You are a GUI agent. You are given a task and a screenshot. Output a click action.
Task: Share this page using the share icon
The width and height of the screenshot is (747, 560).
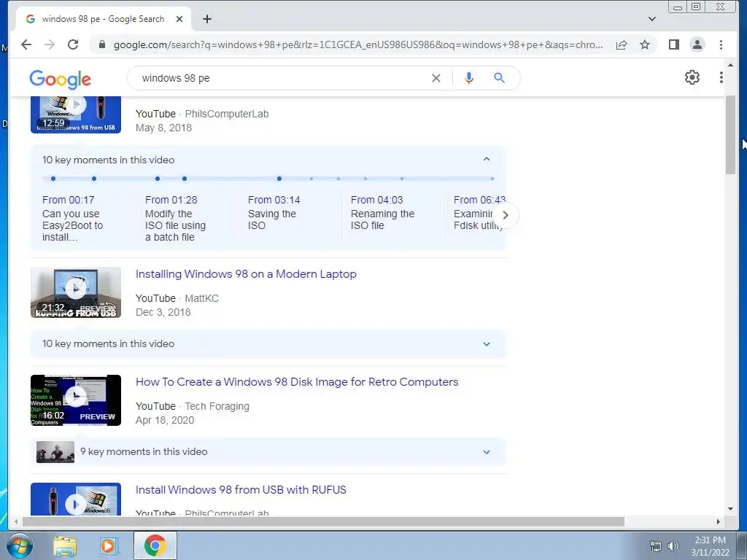[x=622, y=44]
